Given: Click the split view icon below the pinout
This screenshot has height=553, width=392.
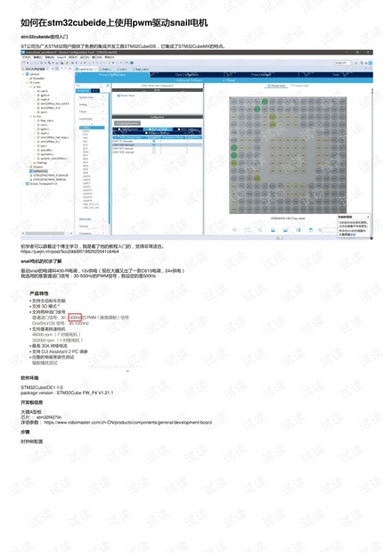Looking at the screenshot, I should point(298,230).
